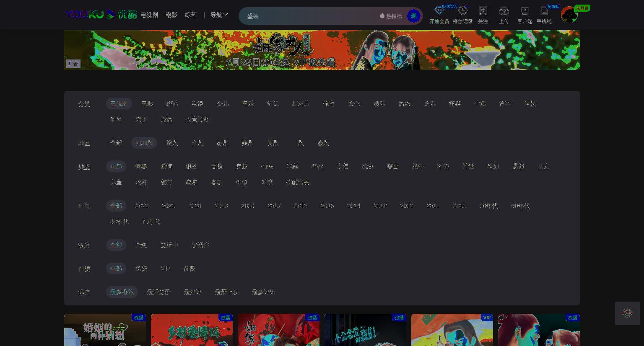The height and width of the screenshot is (346, 644).
Task: Click the 客户端 desktop client icon
Action: pyautogui.click(x=525, y=10)
